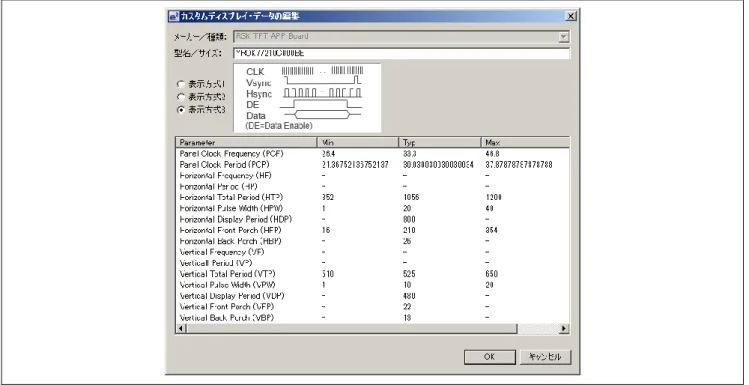Click the PCF Max value 46.8
749x385 pixels.
pos(492,154)
